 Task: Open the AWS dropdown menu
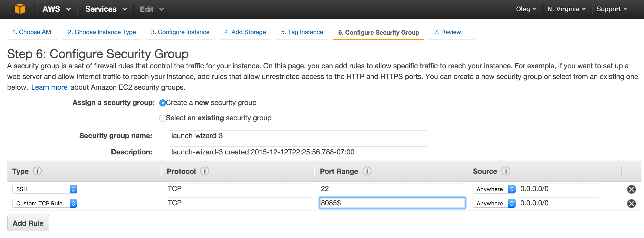click(56, 9)
